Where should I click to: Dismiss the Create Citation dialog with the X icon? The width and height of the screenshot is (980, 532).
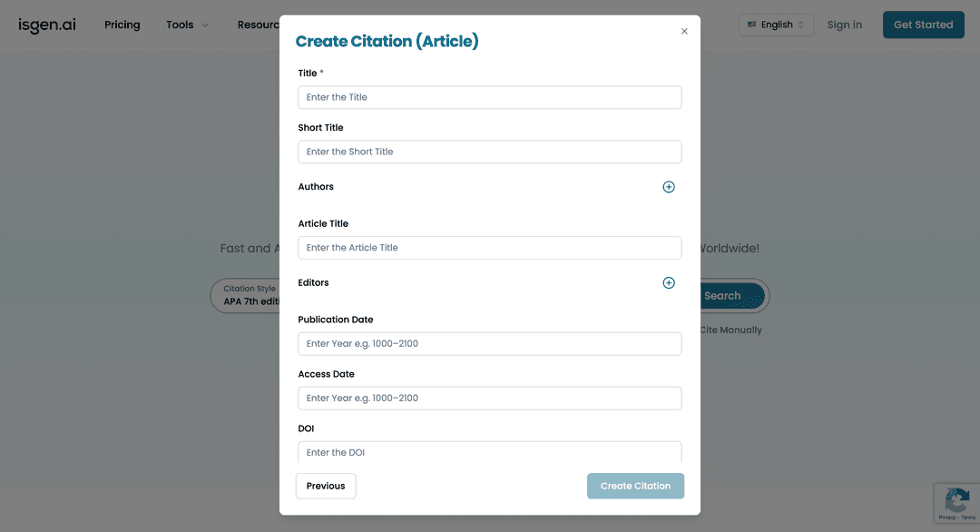click(x=684, y=30)
